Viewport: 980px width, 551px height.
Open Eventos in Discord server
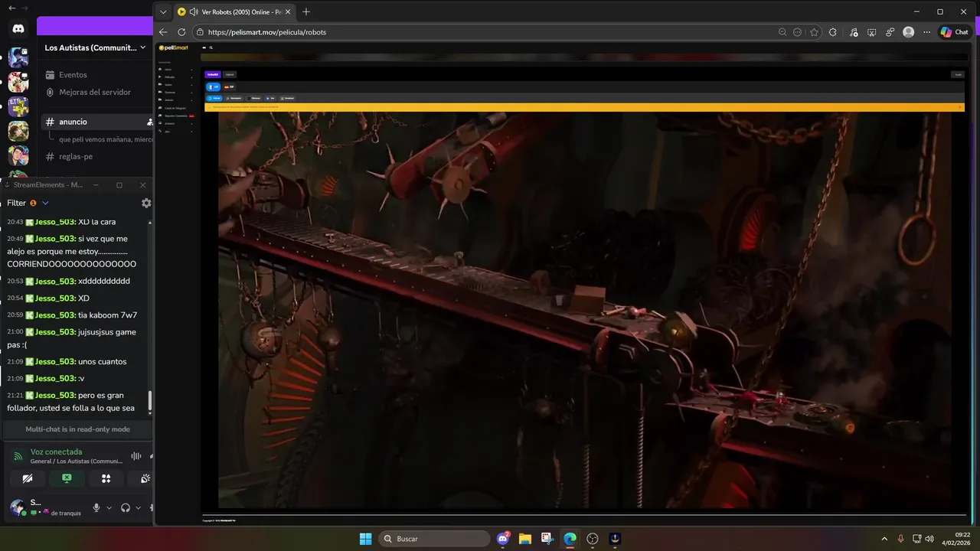[73, 75]
